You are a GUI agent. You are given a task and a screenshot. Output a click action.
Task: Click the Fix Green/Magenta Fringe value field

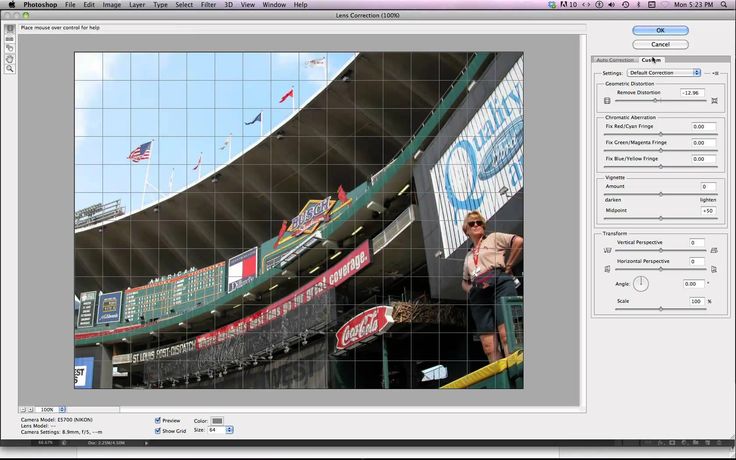[704, 142]
